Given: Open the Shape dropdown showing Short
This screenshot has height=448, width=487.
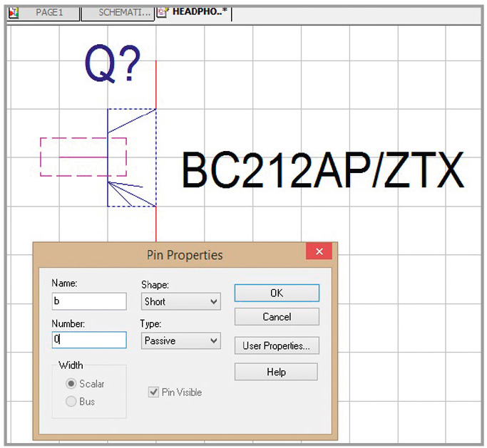Looking at the screenshot, I should tap(181, 301).
